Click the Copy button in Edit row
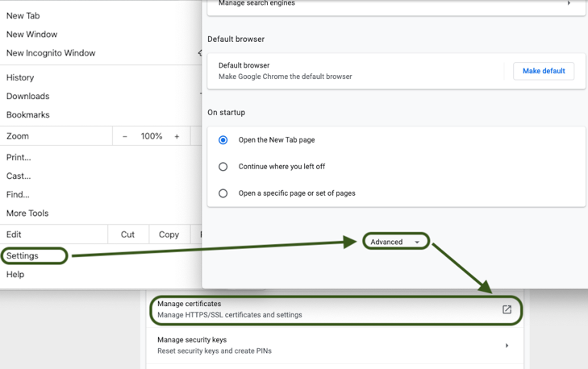588x369 pixels. [169, 234]
